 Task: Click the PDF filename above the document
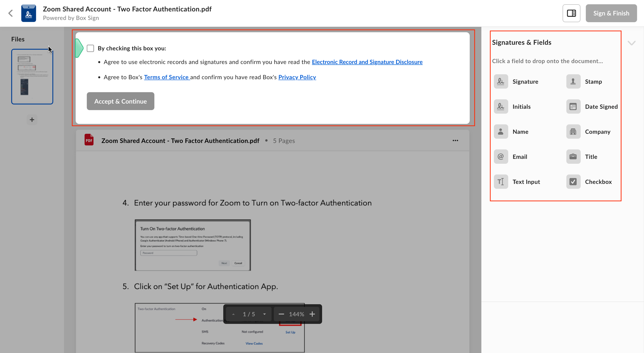coord(180,141)
